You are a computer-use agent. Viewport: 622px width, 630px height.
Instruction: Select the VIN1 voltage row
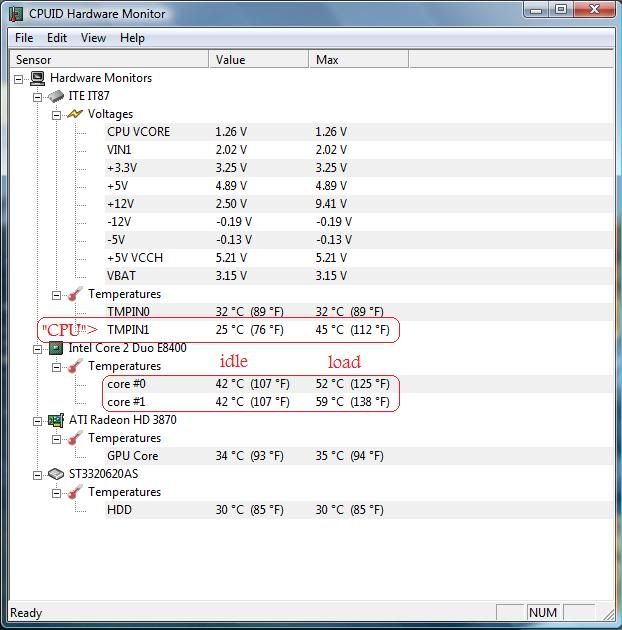pyautogui.click(x=359, y=150)
